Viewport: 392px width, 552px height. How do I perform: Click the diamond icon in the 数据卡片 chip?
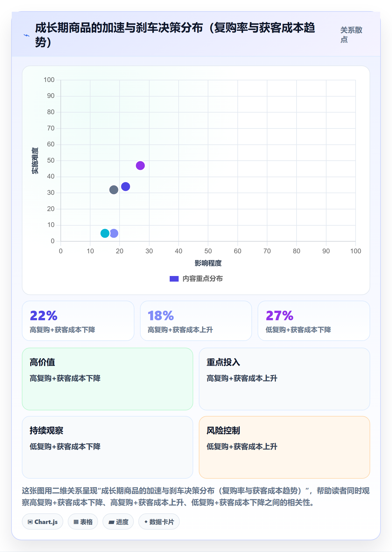tap(146, 522)
